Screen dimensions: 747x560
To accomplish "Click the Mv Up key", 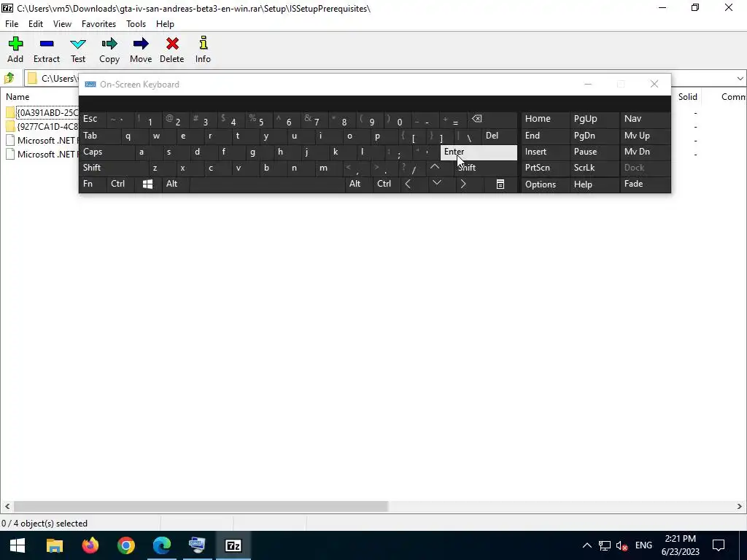I will 645,136.
